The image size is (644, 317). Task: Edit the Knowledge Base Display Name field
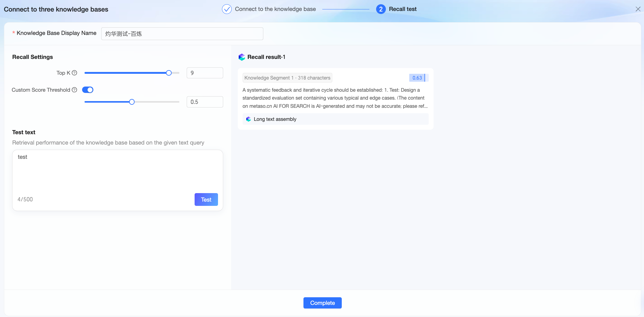[182, 34]
